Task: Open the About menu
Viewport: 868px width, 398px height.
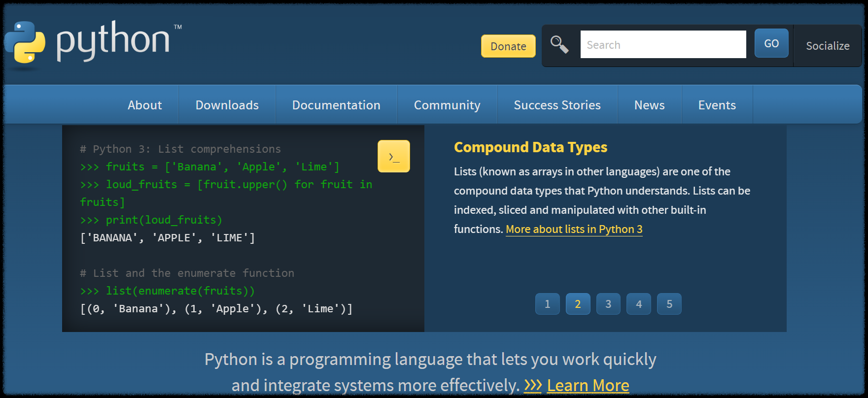Action: pos(144,104)
